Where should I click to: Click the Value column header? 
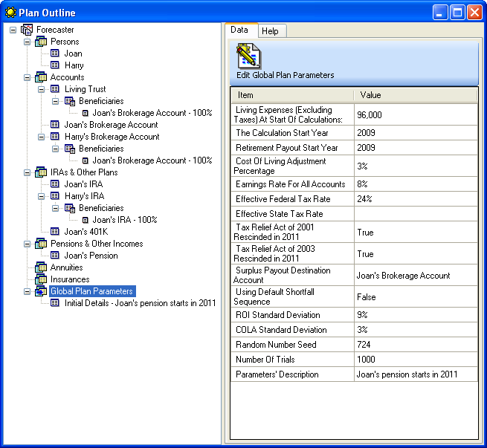pos(416,95)
